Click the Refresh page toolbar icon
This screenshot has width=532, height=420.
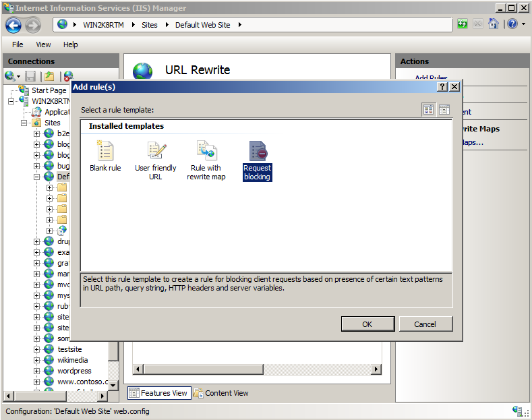[x=463, y=24]
